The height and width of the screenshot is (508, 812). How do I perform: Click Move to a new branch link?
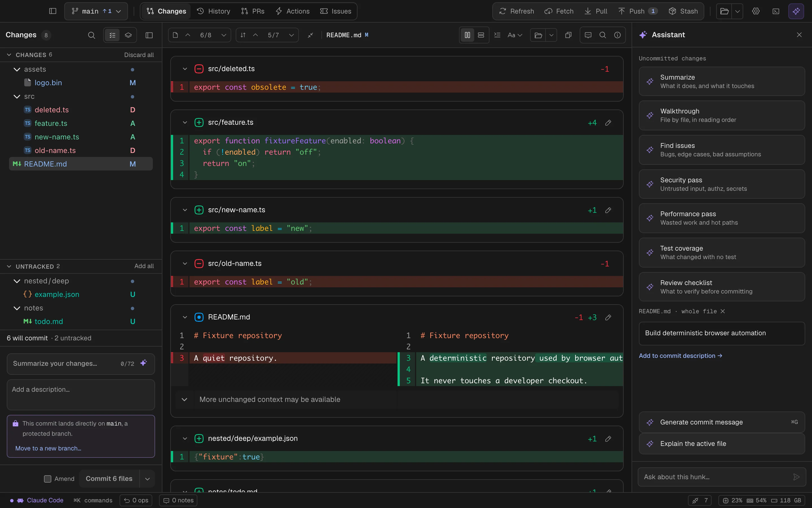click(48, 448)
